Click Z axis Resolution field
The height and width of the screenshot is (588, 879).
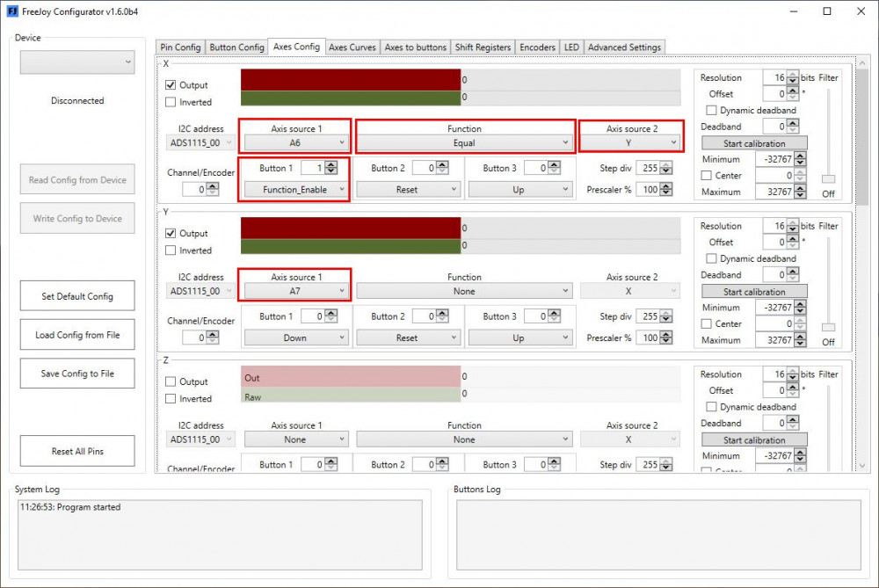[774, 374]
